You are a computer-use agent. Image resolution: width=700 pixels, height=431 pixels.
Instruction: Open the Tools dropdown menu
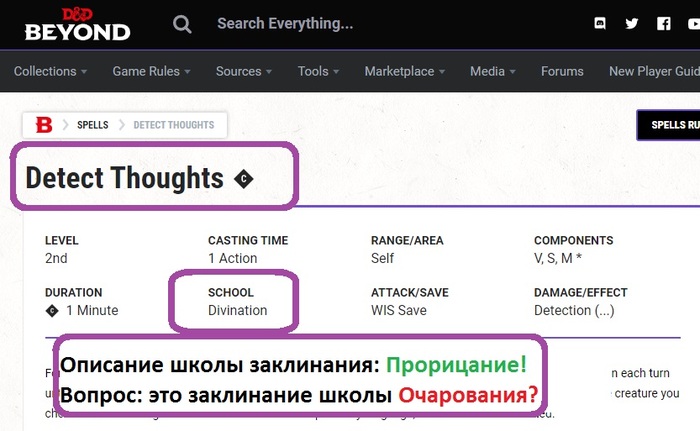[x=318, y=72]
